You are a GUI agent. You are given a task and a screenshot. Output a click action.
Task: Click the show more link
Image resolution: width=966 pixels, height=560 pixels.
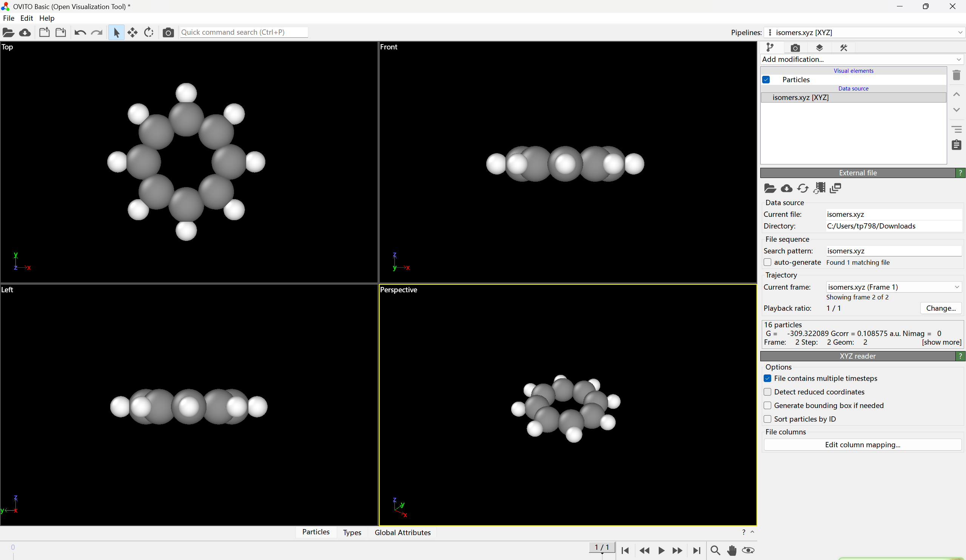941,342
